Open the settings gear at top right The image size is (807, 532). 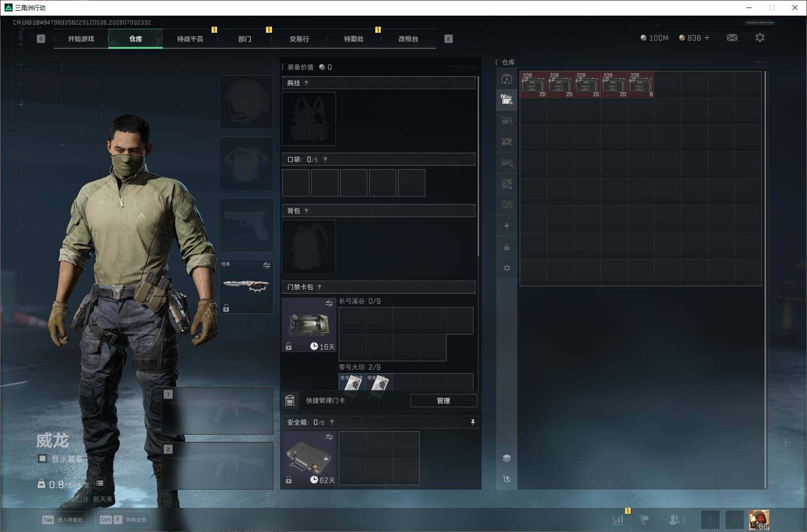tap(760, 38)
